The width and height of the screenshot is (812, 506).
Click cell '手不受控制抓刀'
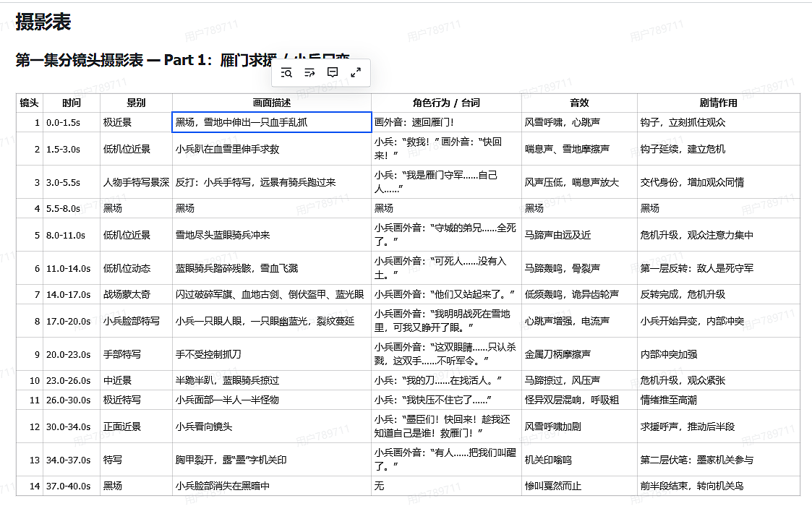tap(272, 354)
